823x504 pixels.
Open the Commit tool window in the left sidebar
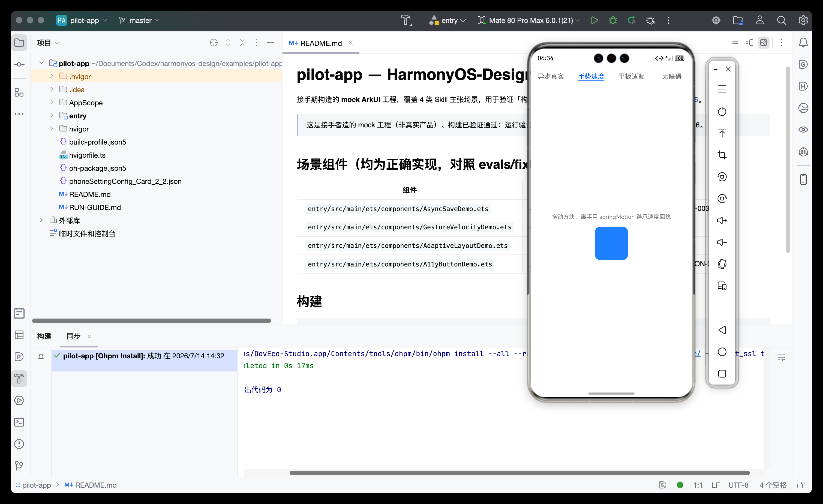click(x=19, y=64)
